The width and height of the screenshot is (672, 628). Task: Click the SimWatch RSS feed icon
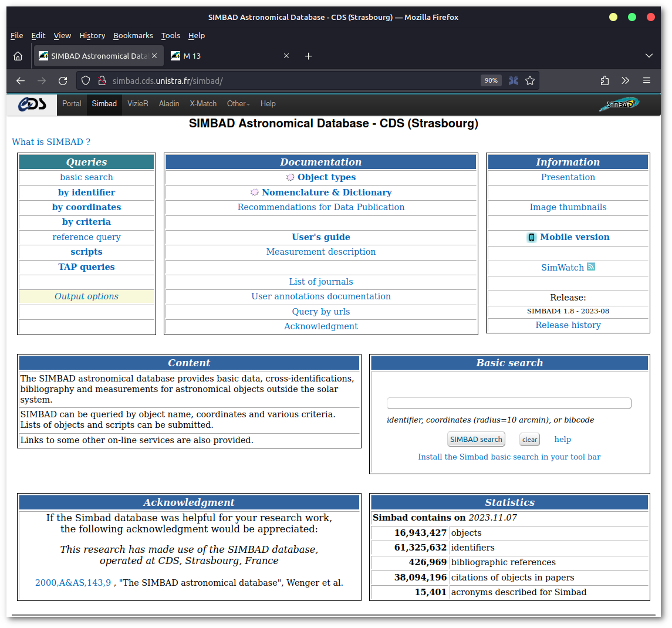tap(591, 266)
